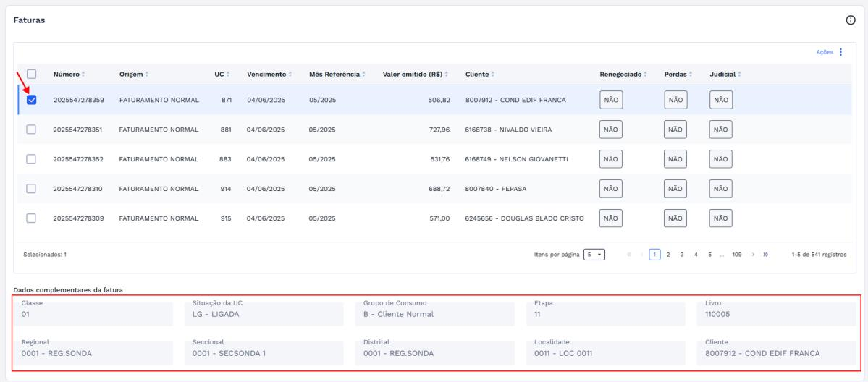
Task: Go to last page double-arrow icon
Action: pyautogui.click(x=766, y=255)
